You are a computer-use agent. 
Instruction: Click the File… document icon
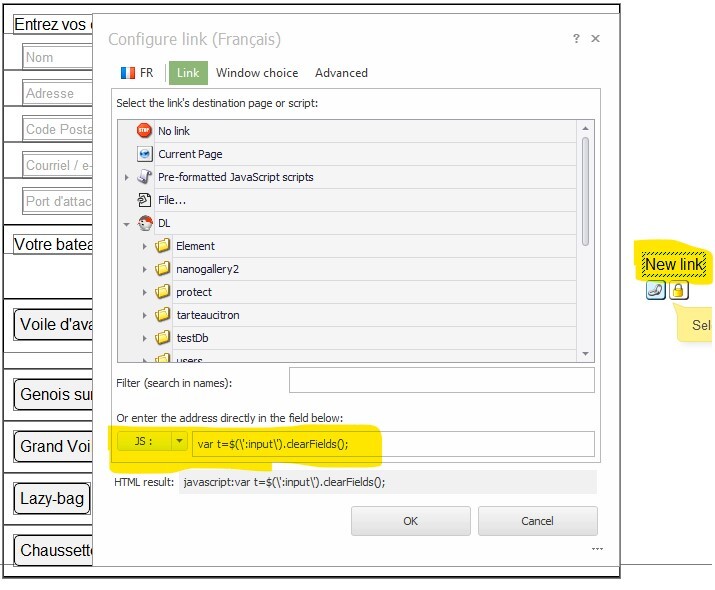tap(144, 200)
